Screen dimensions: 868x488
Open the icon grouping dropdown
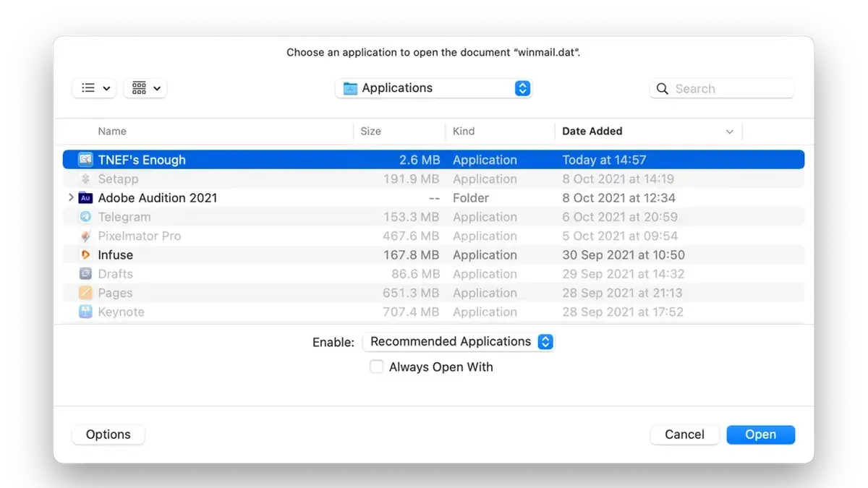[x=145, y=88]
